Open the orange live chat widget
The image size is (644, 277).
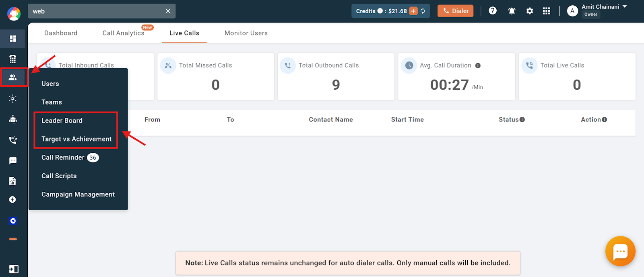620,251
